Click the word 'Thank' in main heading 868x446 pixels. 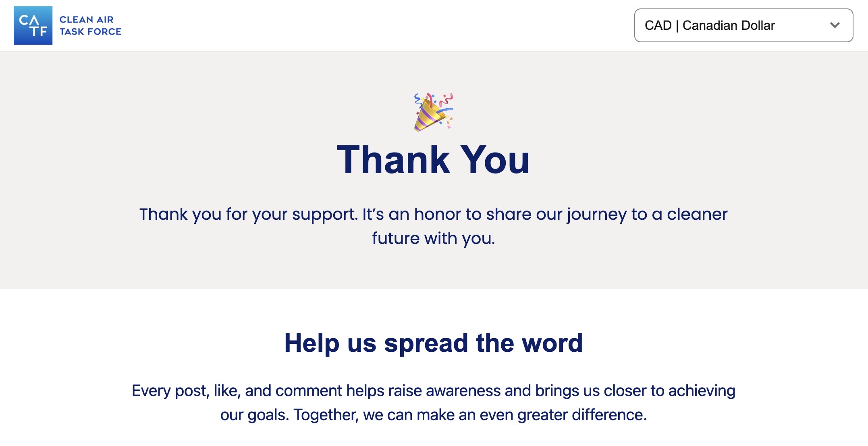(393, 160)
